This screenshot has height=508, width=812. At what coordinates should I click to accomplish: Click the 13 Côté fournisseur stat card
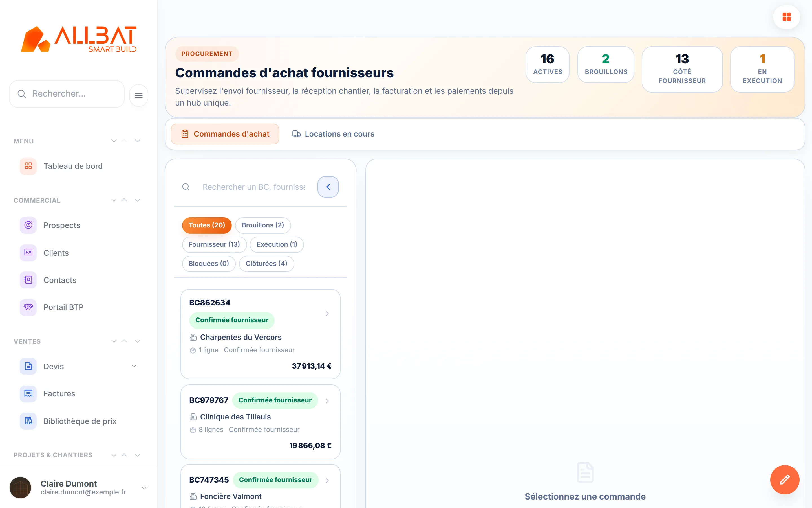pyautogui.click(x=682, y=69)
